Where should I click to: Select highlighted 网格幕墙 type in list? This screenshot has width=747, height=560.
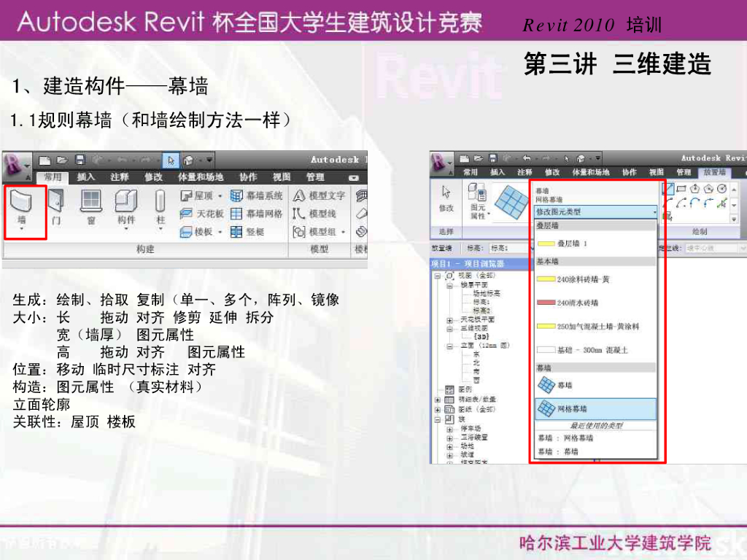[595, 409]
